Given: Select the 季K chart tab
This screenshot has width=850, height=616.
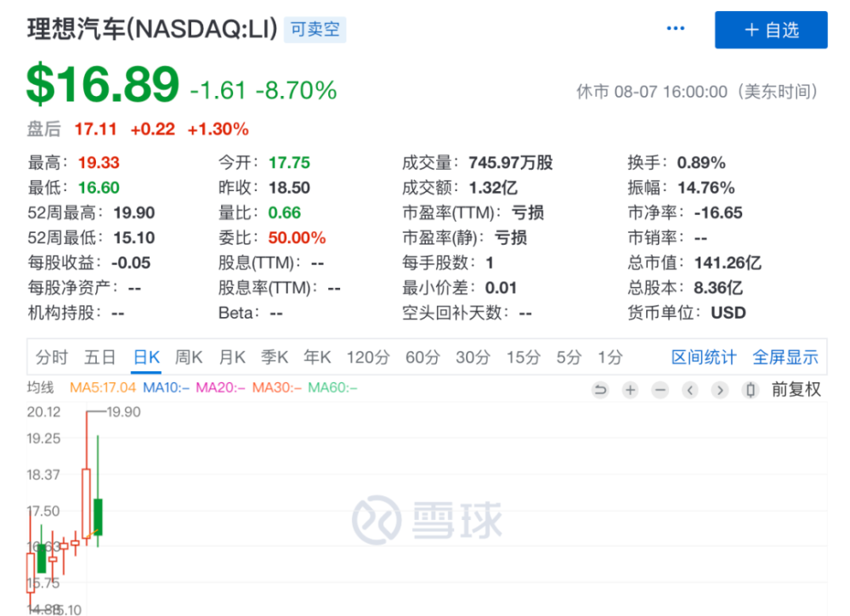Looking at the screenshot, I should click(x=275, y=358).
